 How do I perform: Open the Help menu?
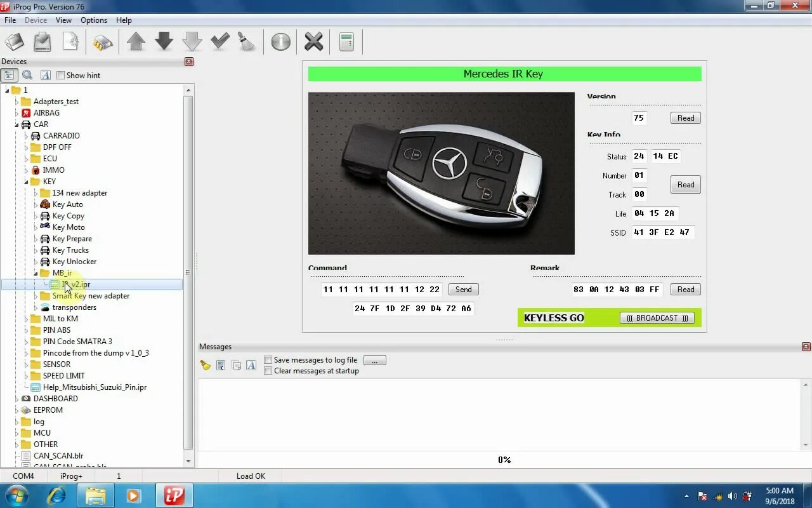[124, 20]
